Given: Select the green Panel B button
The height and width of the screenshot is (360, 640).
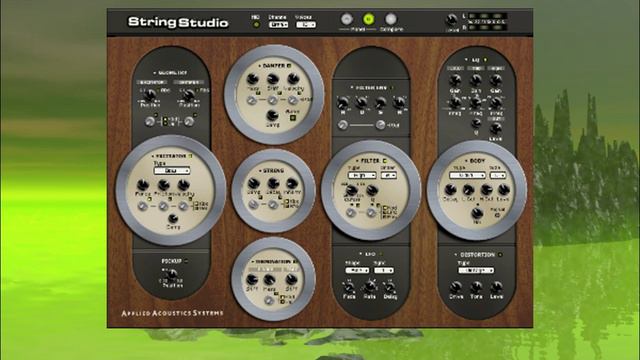Looking at the screenshot, I should 369,19.
